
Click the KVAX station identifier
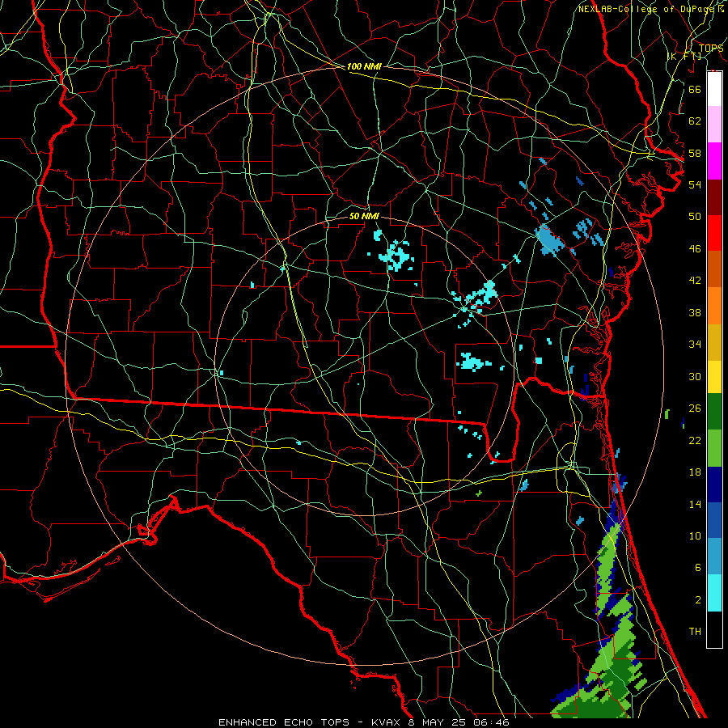(x=385, y=722)
